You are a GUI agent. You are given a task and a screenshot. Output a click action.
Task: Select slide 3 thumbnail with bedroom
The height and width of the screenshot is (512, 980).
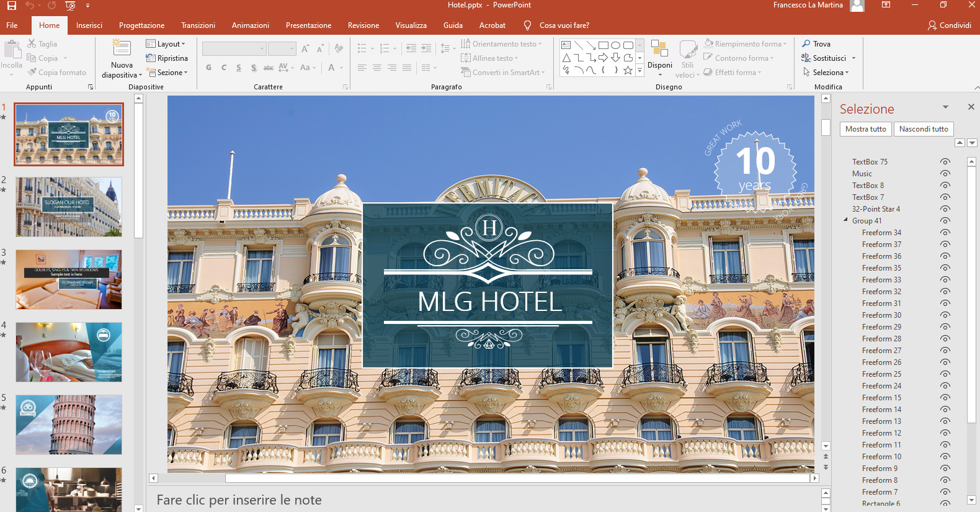69,279
